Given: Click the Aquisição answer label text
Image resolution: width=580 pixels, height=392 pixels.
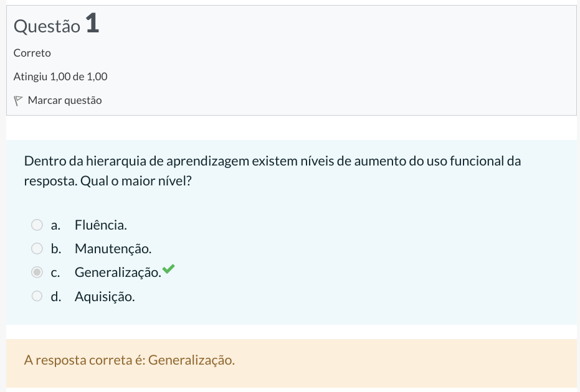Looking at the screenshot, I should click(x=105, y=297).
